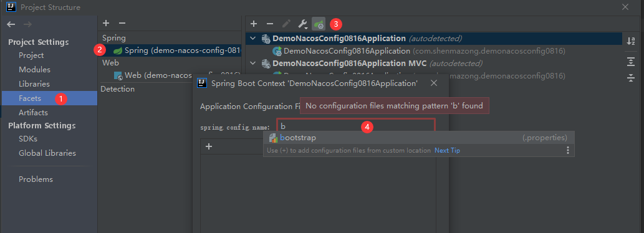Viewport: 644px width, 233px height.
Task: Click Next Tip link
Action: [447, 151]
